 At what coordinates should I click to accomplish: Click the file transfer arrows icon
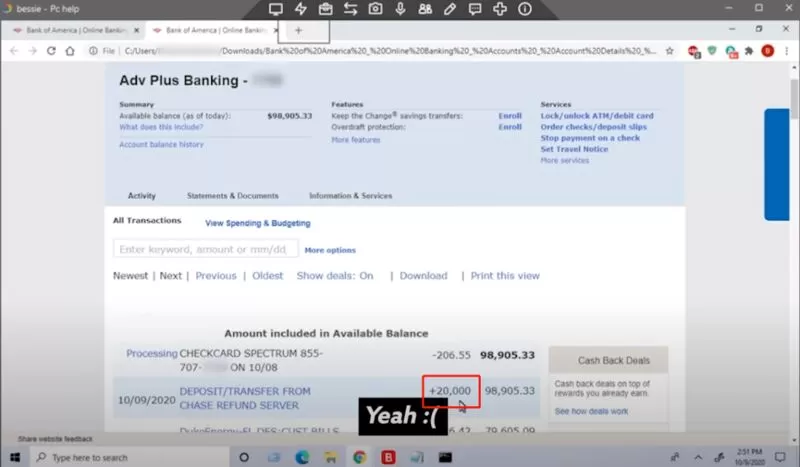350,9
